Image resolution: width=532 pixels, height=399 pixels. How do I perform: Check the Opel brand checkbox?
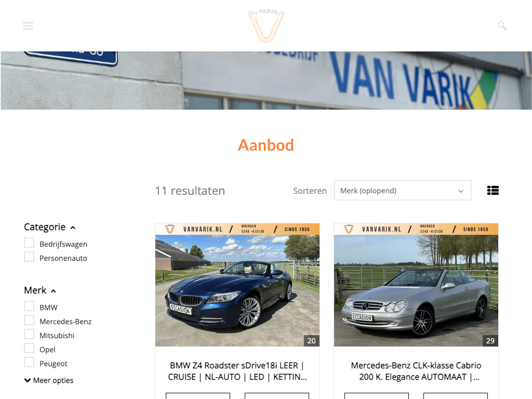(29, 349)
